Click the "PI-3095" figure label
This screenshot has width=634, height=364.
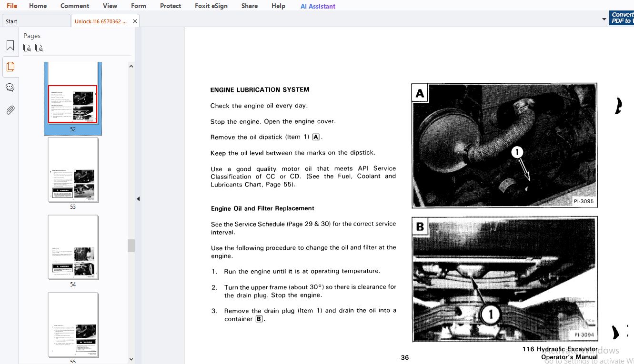(x=584, y=201)
